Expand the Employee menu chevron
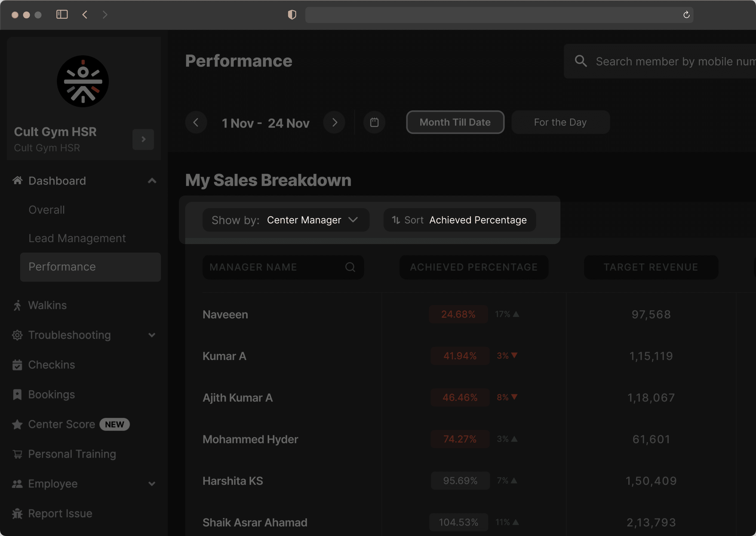This screenshot has width=756, height=536. click(x=152, y=484)
